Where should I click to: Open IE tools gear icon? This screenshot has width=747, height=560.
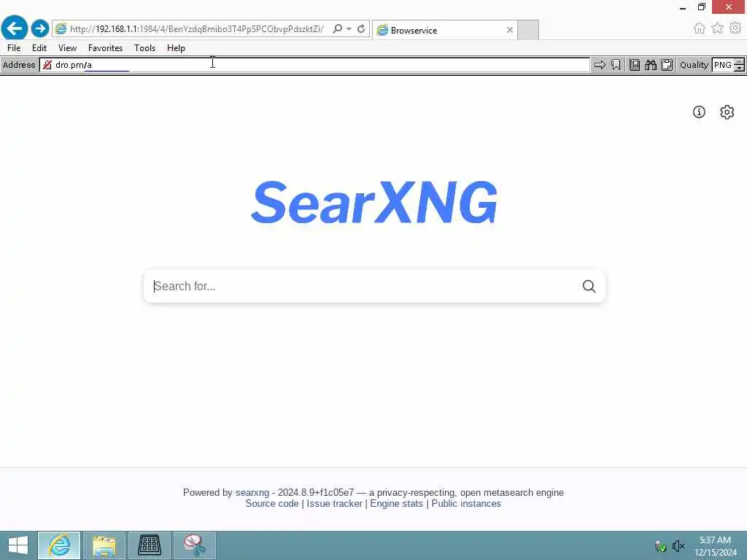[x=735, y=28]
